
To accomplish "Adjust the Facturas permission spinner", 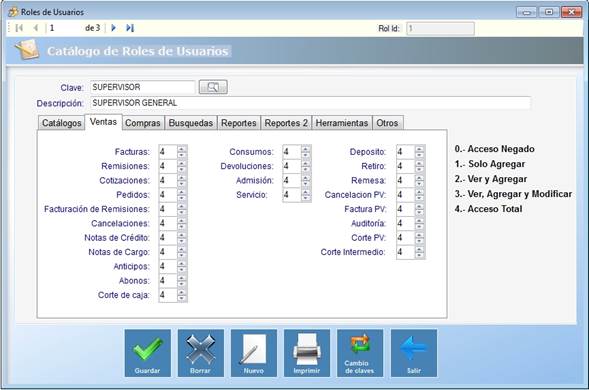I will [x=173, y=152].
